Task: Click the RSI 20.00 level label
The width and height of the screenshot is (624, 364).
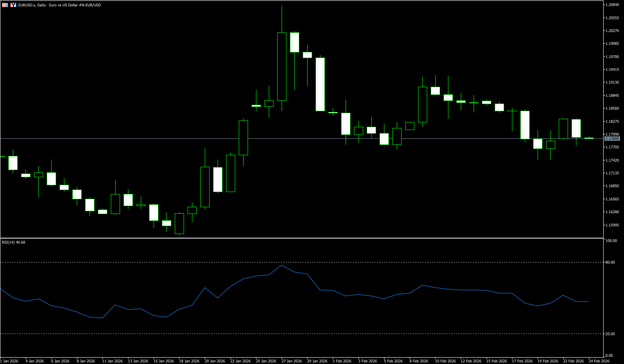Action: tap(610, 334)
